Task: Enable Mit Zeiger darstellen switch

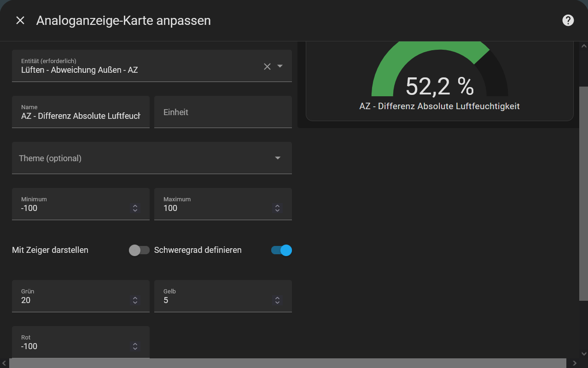Action: [x=139, y=250]
